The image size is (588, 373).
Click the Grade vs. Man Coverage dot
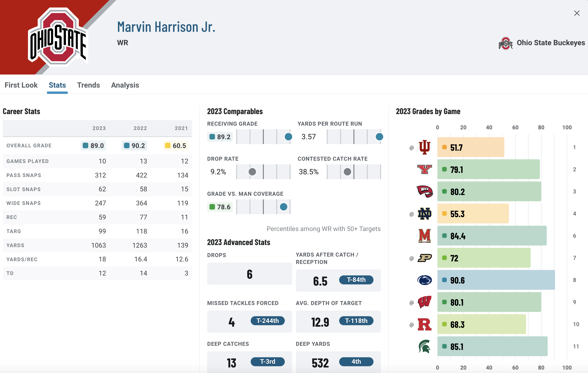coord(283,207)
